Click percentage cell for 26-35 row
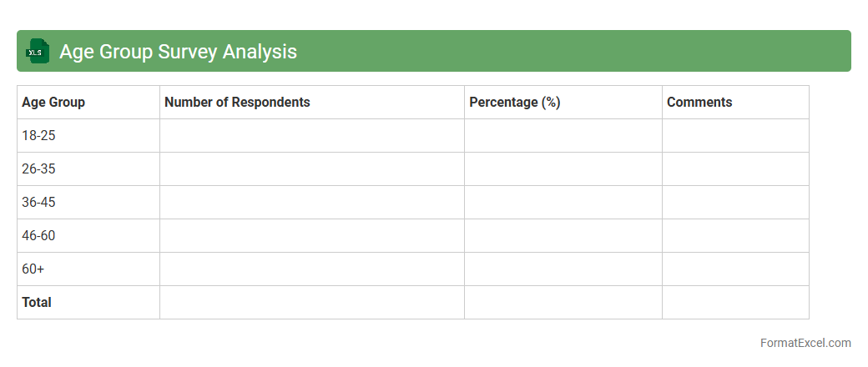This screenshot has width=868, height=367. 563,169
